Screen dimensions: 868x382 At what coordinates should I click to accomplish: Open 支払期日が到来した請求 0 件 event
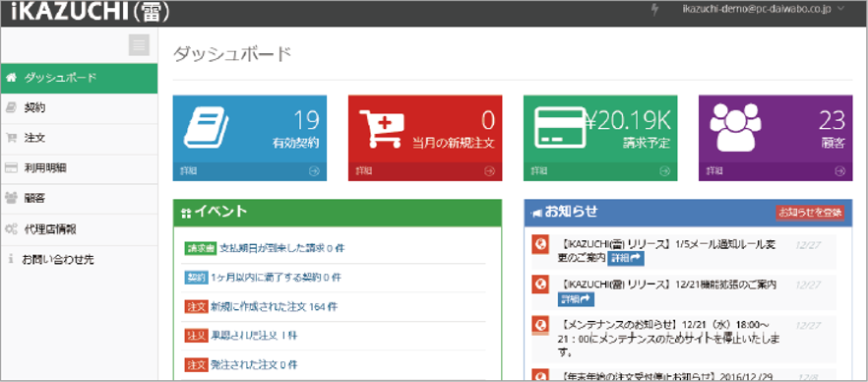click(x=281, y=248)
